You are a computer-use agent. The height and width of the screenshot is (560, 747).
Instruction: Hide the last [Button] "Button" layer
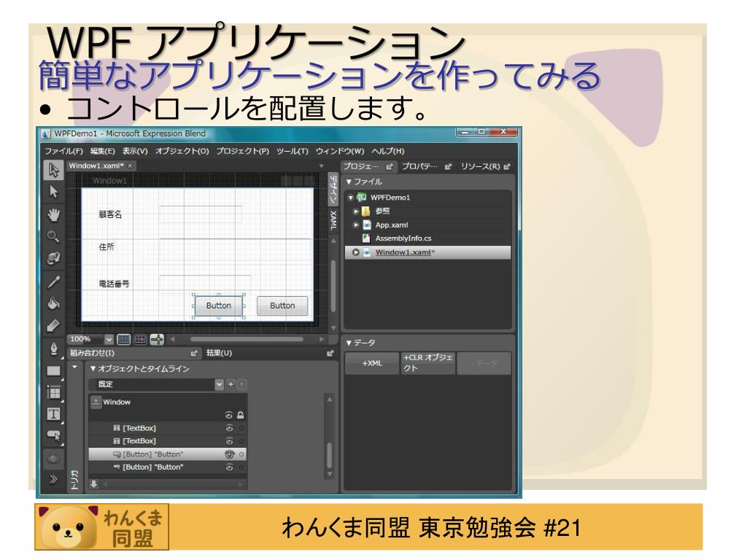click(229, 467)
